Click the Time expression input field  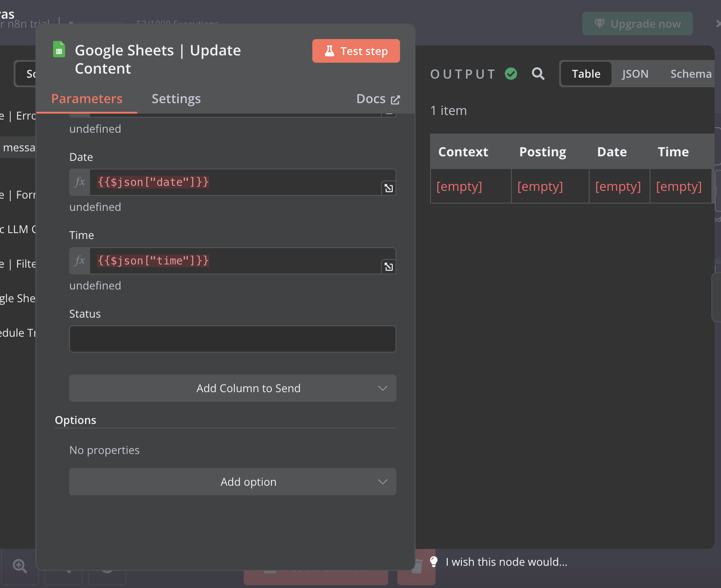pos(235,261)
